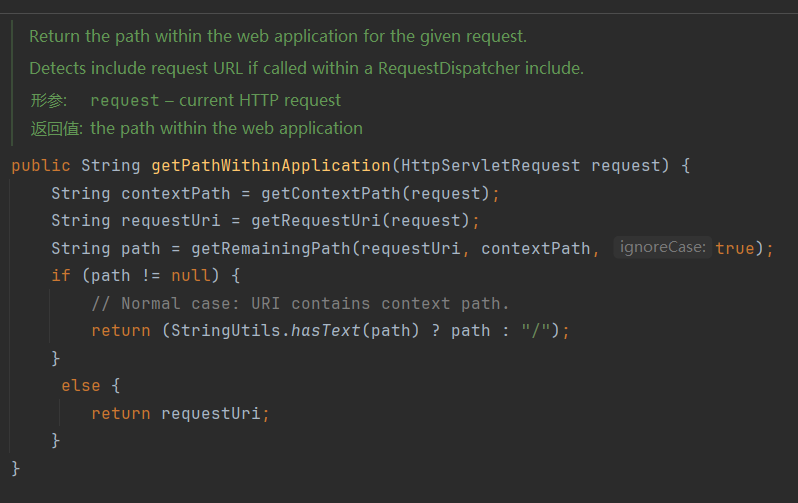Click the contextPath variable declaration
The image size is (798, 503).
tap(176, 193)
